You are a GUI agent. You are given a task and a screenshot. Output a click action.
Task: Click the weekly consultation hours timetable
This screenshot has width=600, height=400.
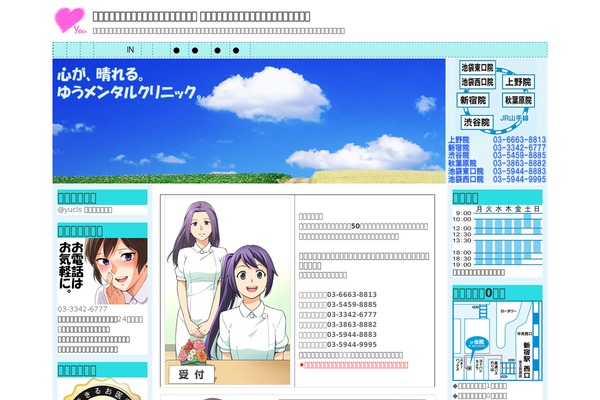[497, 236]
